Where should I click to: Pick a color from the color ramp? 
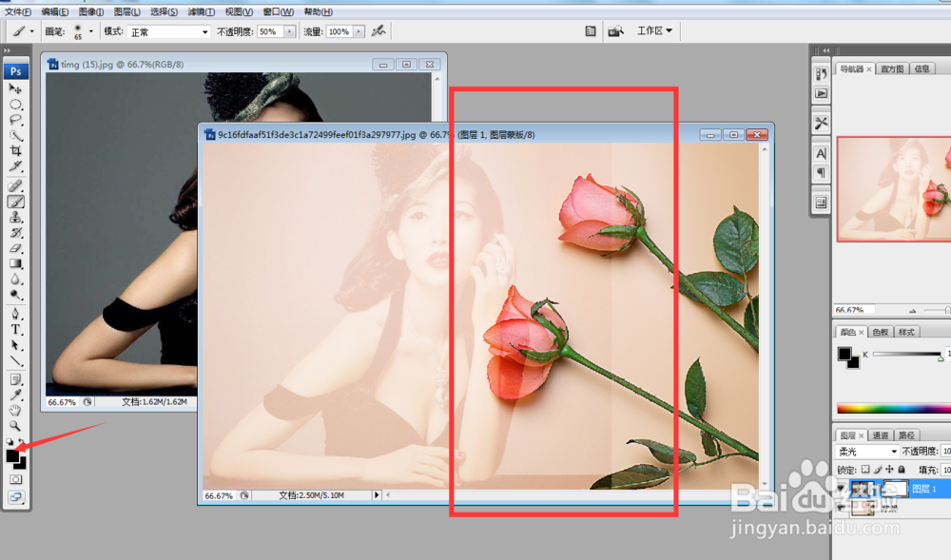tap(893, 409)
